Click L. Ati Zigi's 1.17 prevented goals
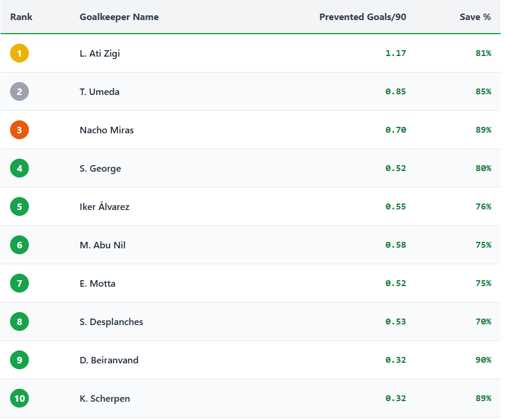This screenshot has width=510, height=420. (x=396, y=54)
